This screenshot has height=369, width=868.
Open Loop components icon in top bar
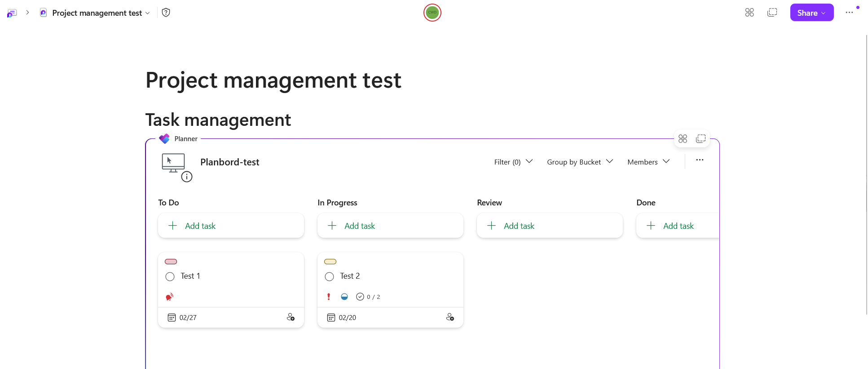tap(749, 13)
